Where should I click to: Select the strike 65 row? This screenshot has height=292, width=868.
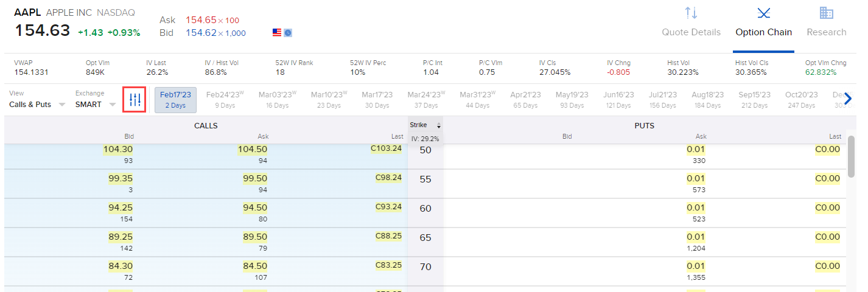point(425,238)
